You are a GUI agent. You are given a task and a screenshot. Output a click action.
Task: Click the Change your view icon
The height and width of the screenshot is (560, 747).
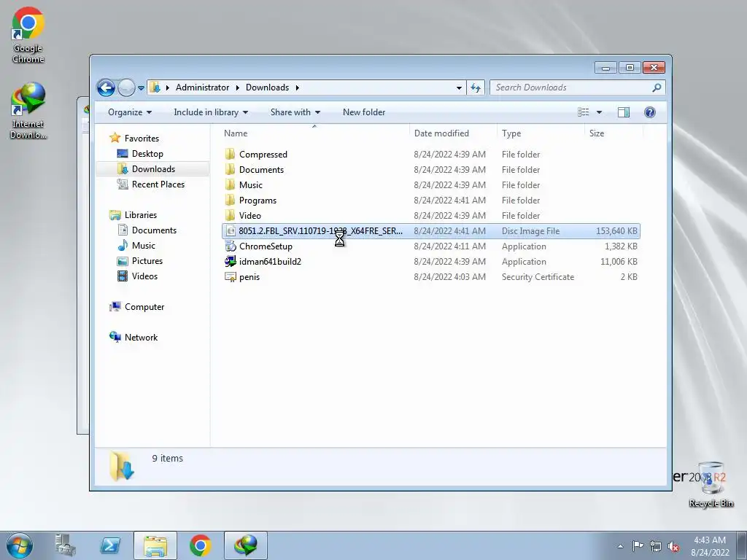584,112
